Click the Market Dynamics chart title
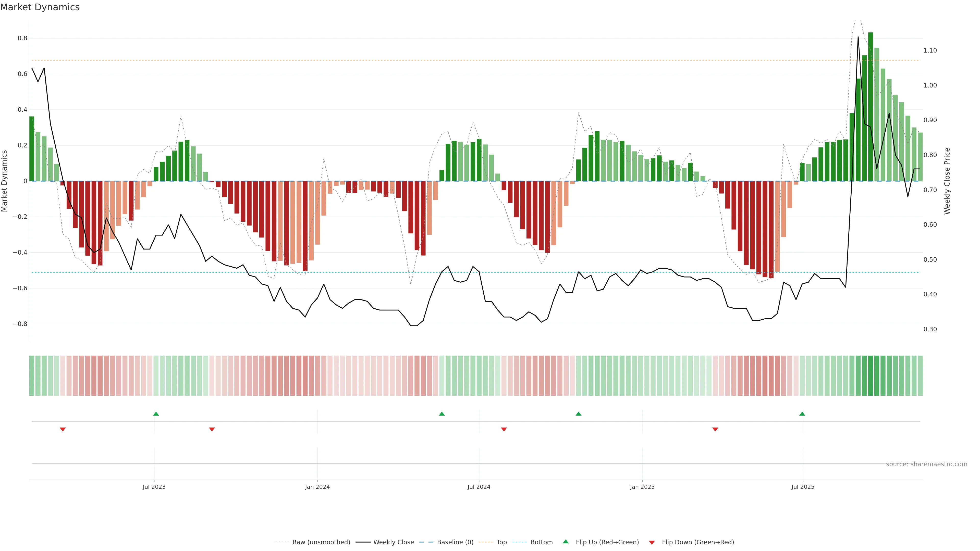 (40, 7)
